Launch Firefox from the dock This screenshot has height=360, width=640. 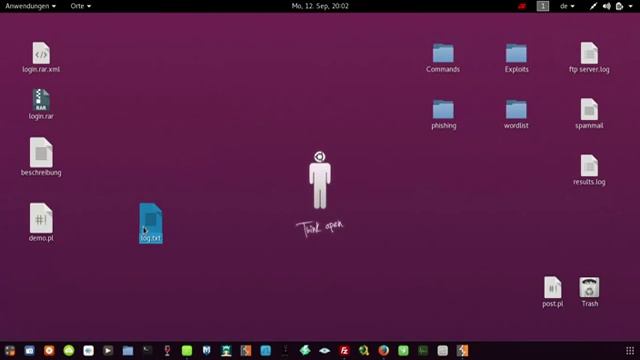point(383,351)
